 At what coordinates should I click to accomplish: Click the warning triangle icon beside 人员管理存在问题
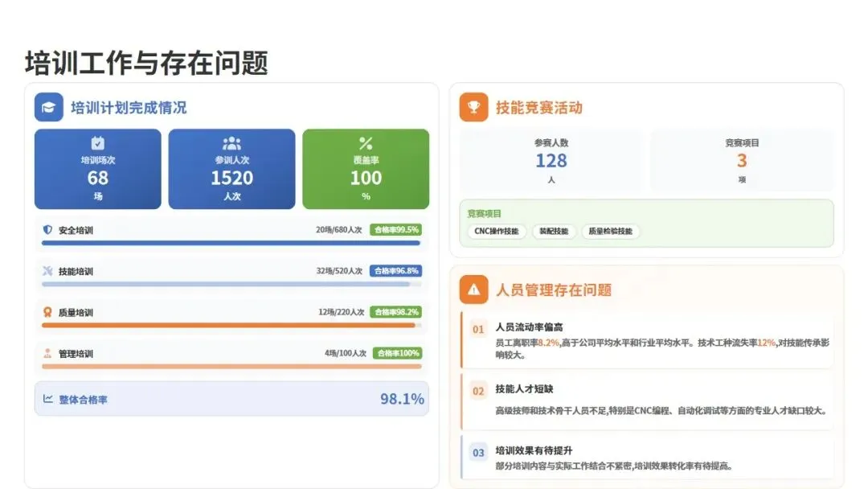pyautogui.click(x=474, y=290)
